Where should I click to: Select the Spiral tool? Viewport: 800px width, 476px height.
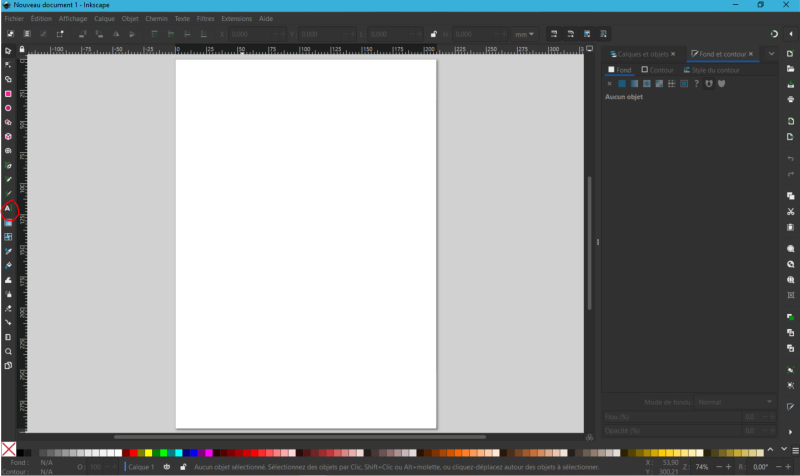coord(8,151)
